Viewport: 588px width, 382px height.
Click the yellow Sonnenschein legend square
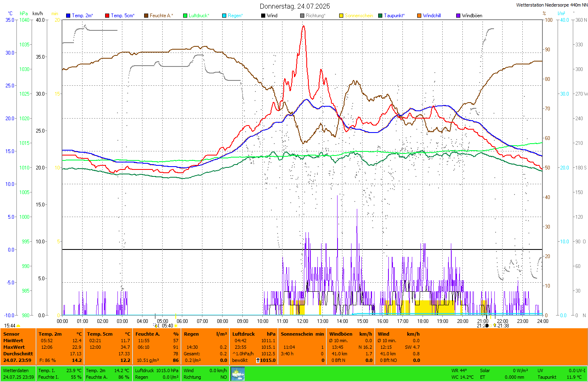(341, 16)
